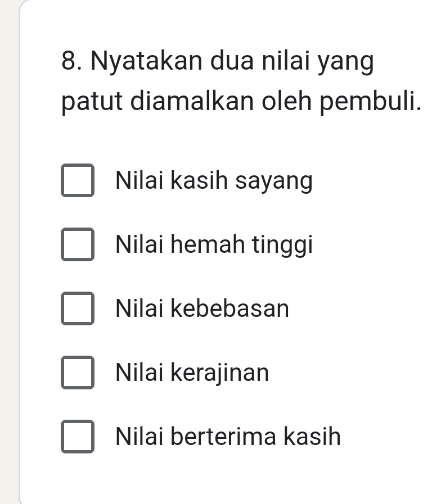Check the box for Nilai hemah tinggi
This screenshot has height=504, width=432.
[x=78, y=245]
